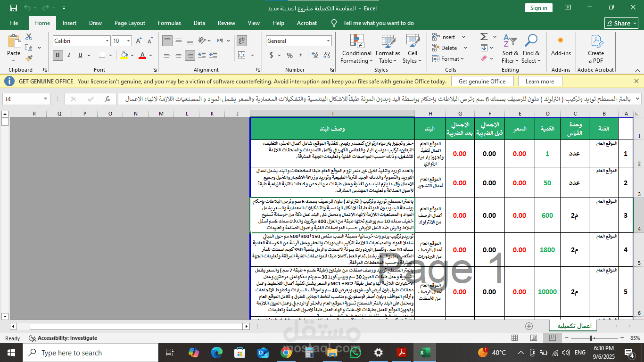Click the red font color swatch
The height and width of the screenshot is (362, 644).
142,56
